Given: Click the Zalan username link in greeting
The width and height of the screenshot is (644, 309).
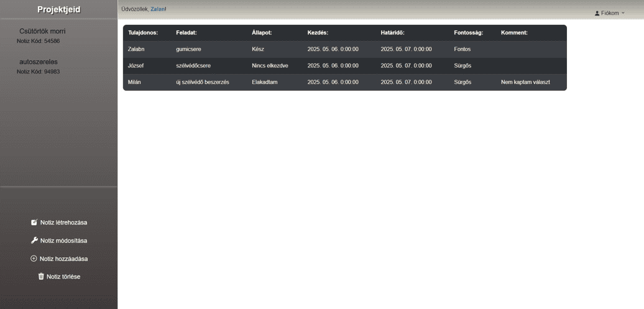Looking at the screenshot, I should click(158, 9).
